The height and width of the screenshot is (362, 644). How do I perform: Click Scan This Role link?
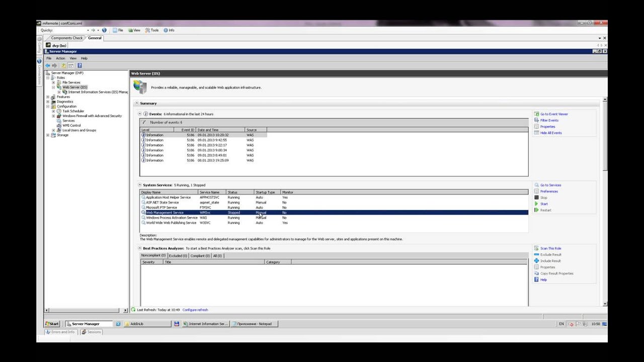coord(551,248)
